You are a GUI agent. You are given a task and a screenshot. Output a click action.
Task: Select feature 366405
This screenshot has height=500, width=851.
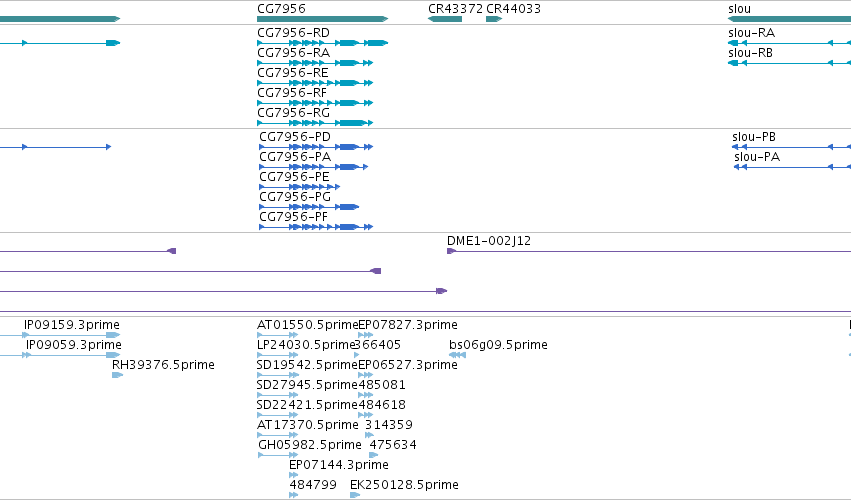pyautogui.click(x=378, y=345)
